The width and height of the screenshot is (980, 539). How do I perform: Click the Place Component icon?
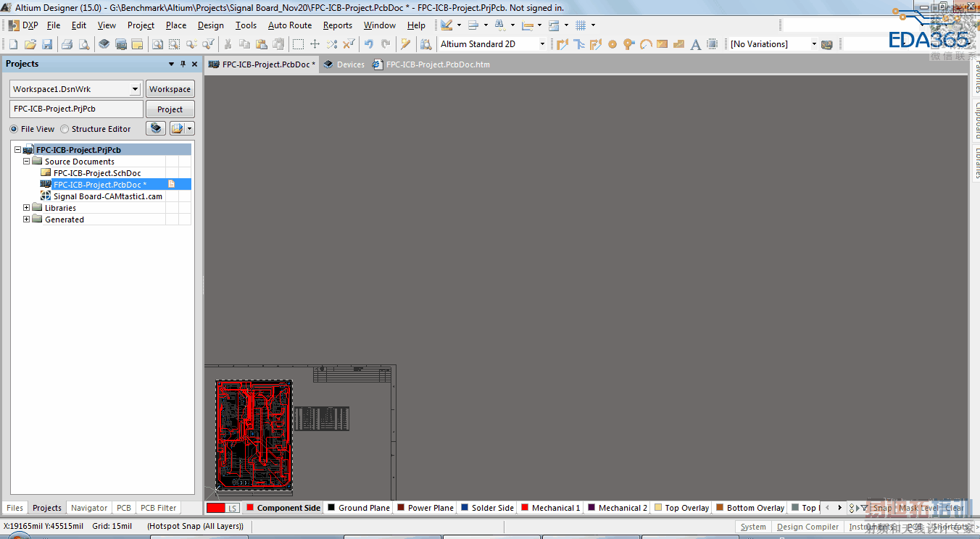[x=713, y=44]
